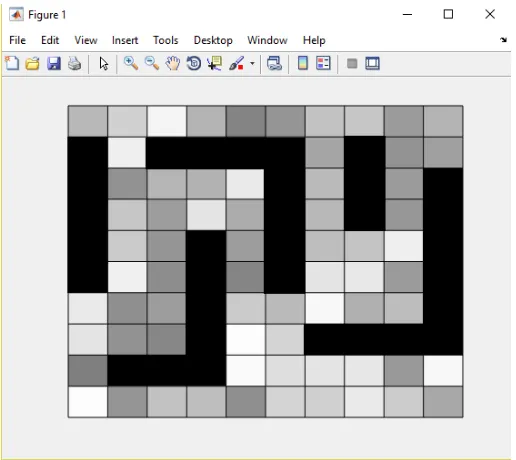
Task: Click the MATLAB logo in the title bar
Action: click(x=16, y=15)
